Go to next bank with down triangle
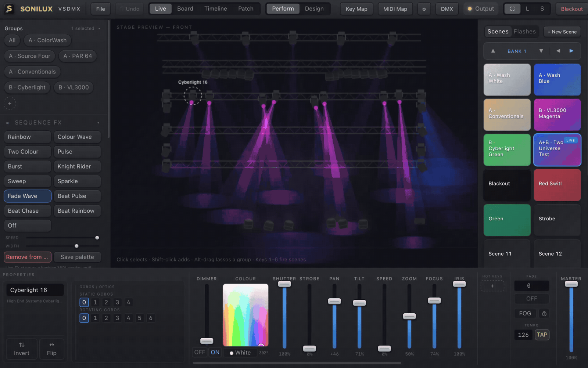Viewport: 588px width, 368px height. tap(541, 51)
